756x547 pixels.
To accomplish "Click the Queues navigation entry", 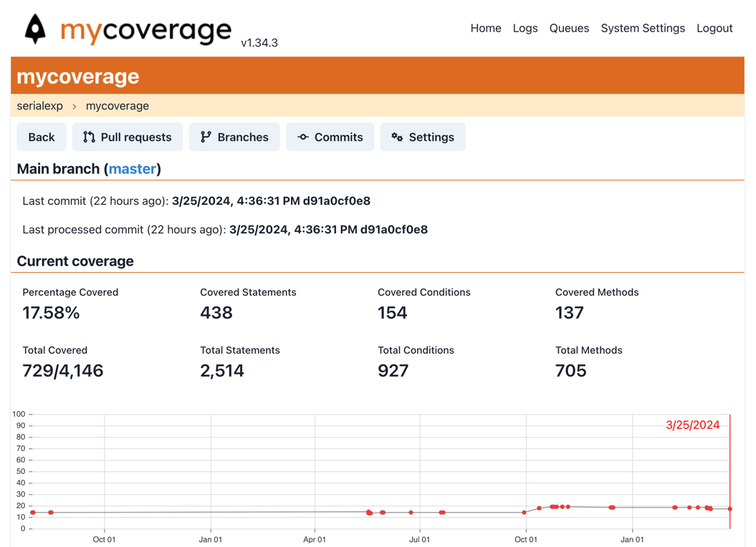I will point(569,28).
